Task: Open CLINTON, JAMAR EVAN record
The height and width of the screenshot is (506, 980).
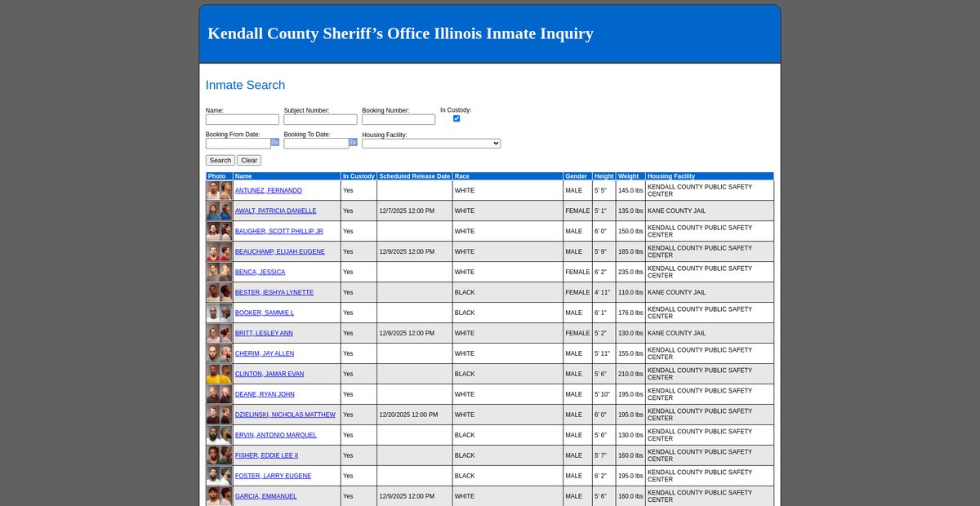Action: pyautogui.click(x=269, y=374)
